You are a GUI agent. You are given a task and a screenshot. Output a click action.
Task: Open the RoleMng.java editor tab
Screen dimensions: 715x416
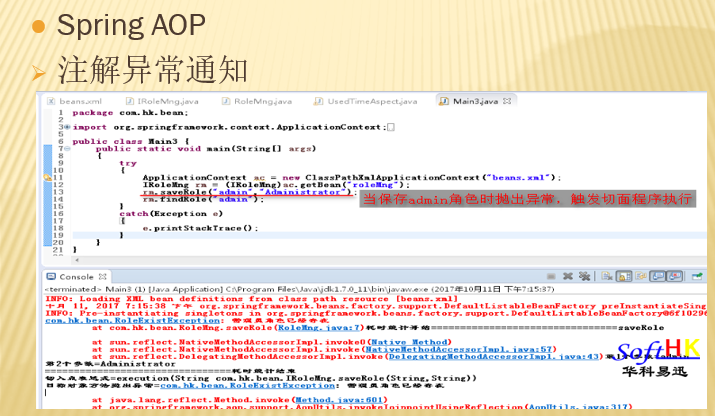tap(257, 101)
